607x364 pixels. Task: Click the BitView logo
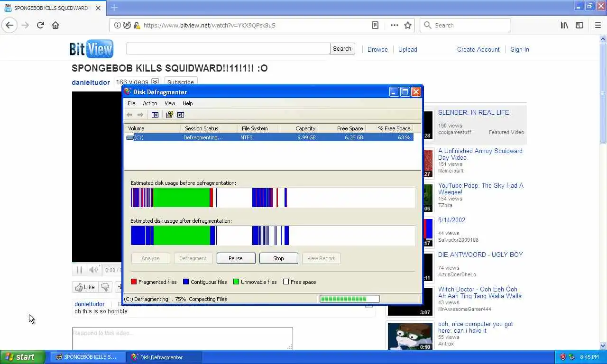coord(92,49)
